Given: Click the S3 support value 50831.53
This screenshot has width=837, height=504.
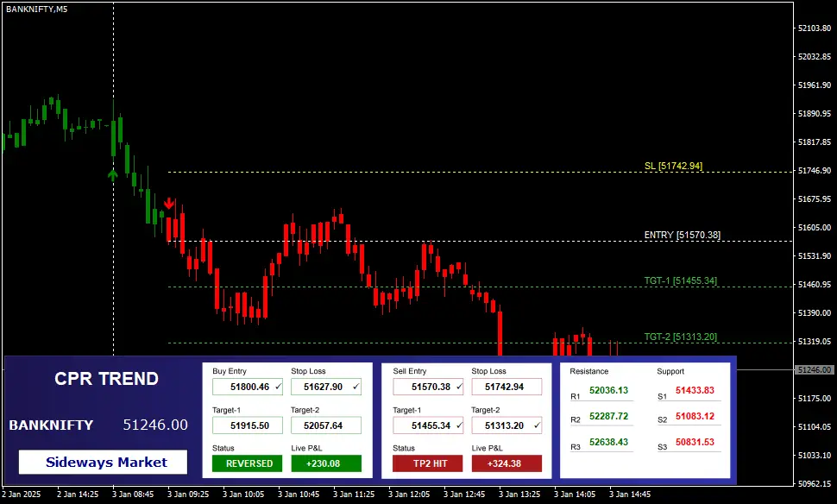Looking at the screenshot, I should point(695,442).
